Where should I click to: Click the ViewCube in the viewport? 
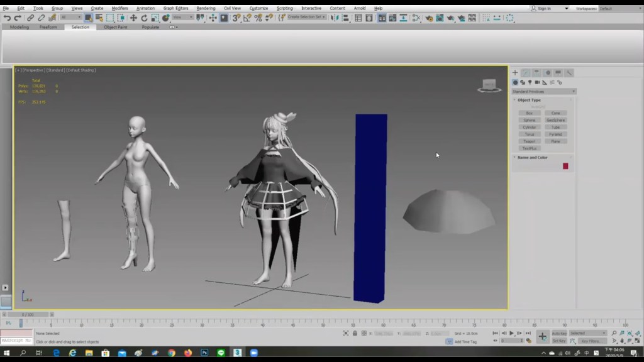[x=489, y=85]
